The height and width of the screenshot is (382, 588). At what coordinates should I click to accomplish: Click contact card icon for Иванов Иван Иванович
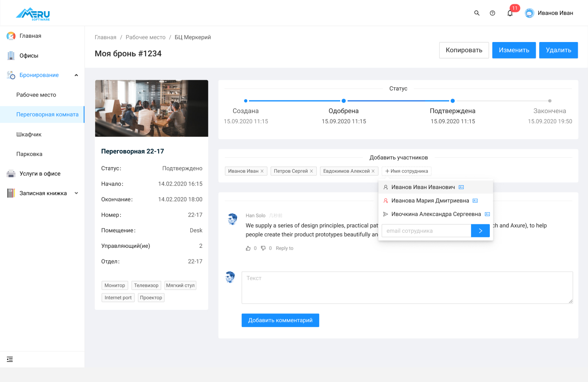click(x=462, y=187)
